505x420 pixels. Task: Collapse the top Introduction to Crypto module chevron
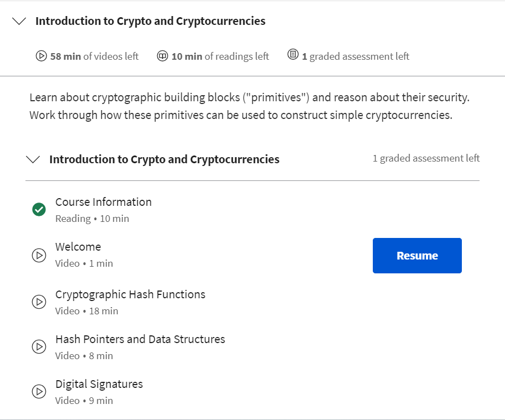click(x=19, y=22)
